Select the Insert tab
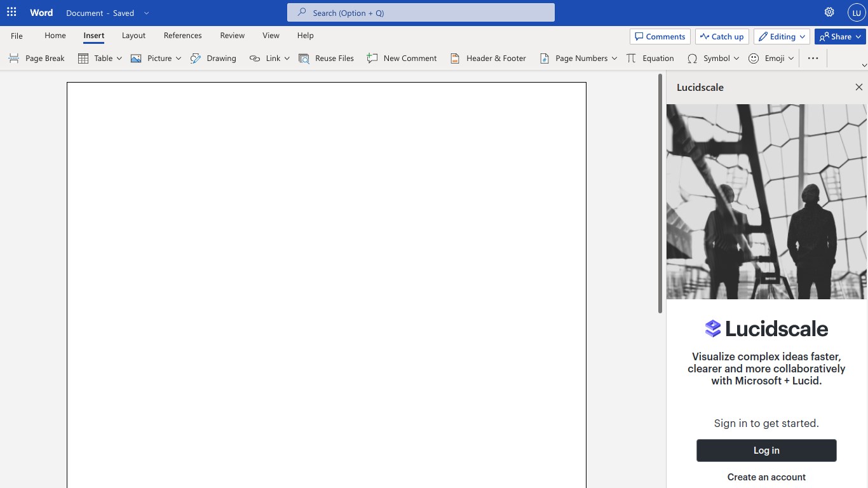Viewport: 868px width, 488px height. tap(94, 36)
